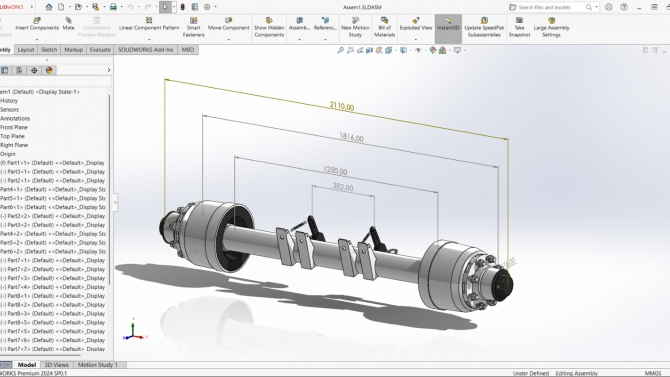
Task: Click the 2110.00 dimension value
Action: [x=342, y=106]
